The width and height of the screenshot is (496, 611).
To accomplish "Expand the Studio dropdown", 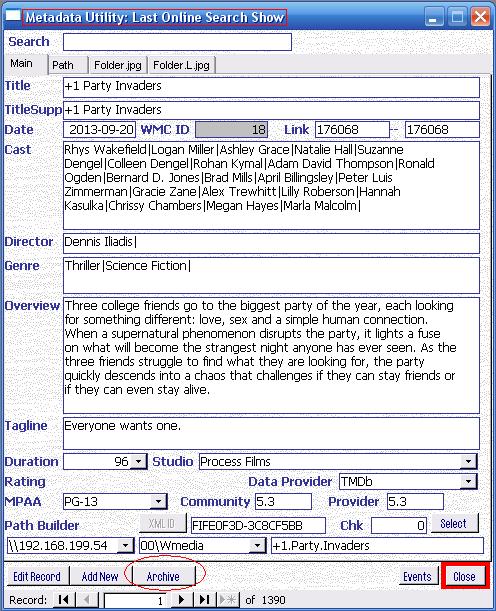I will pos(468,462).
